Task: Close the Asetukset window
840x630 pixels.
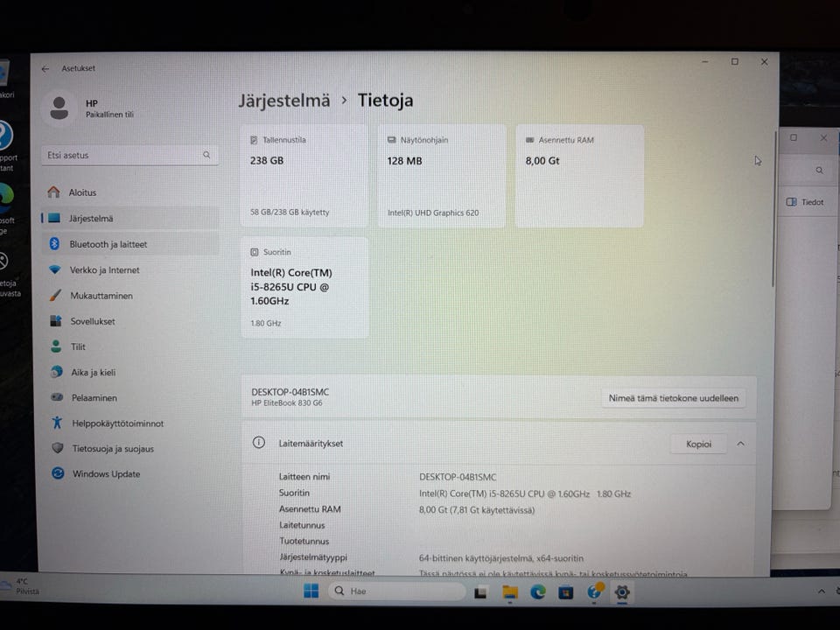Action: click(x=764, y=62)
